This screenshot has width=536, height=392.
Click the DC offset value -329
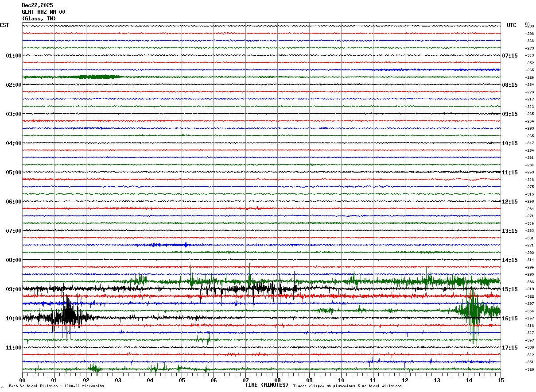(x=529, y=369)
